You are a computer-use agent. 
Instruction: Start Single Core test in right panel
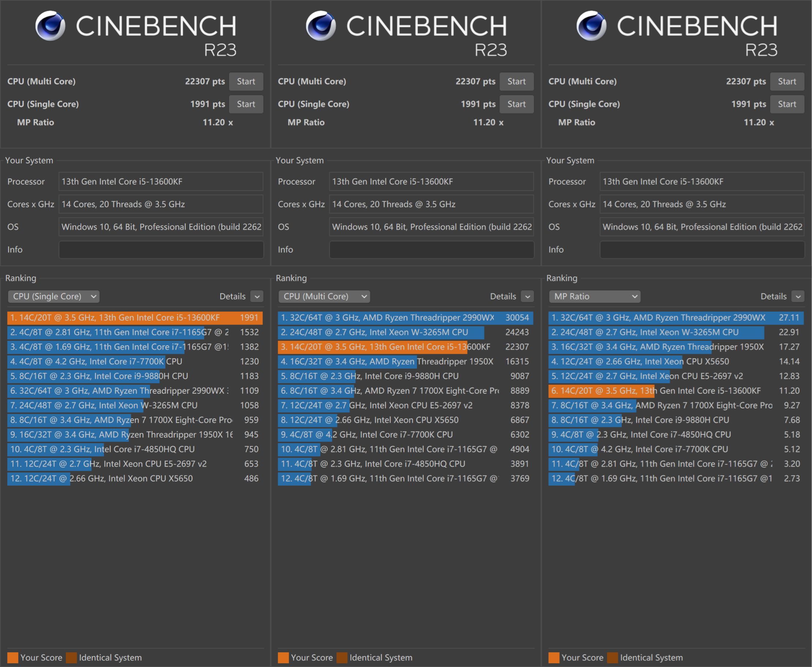[787, 104]
